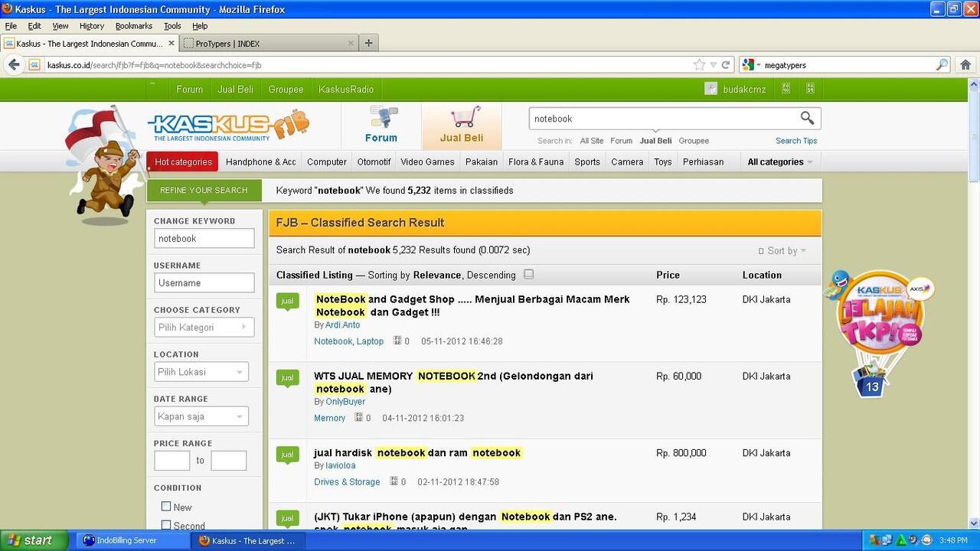Click second icon right of budakcmz username
Viewport: 980px width, 551px height.
pos(810,89)
